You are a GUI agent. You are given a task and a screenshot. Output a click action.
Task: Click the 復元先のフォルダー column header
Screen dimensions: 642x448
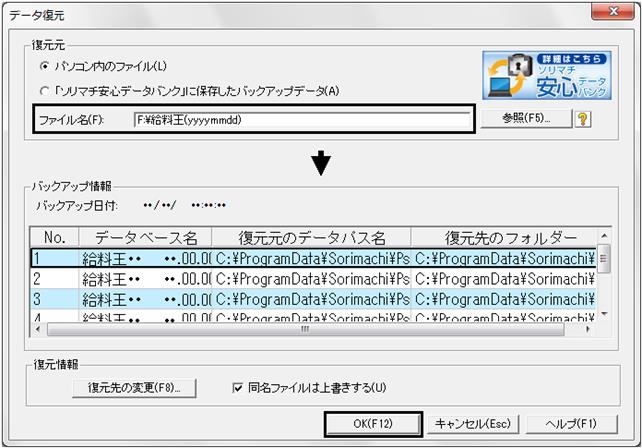click(504, 238)
